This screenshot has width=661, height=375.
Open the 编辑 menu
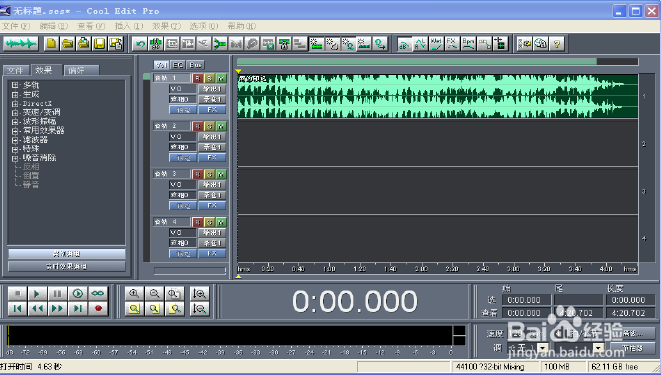point(54,26)
